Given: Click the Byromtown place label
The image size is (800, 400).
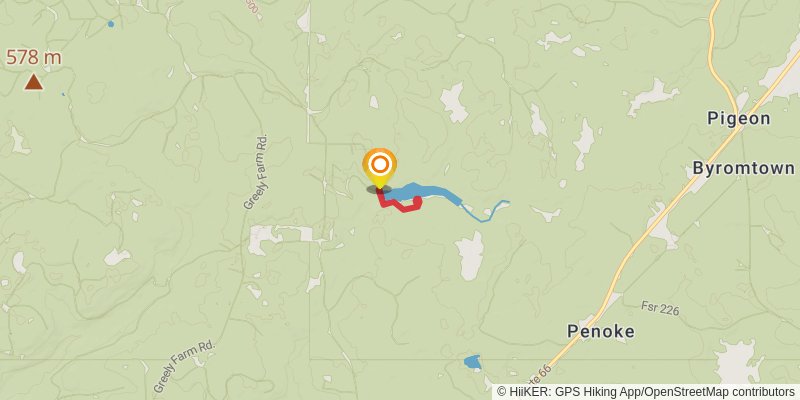Looking at the screenshot, I should click(743, 168).
